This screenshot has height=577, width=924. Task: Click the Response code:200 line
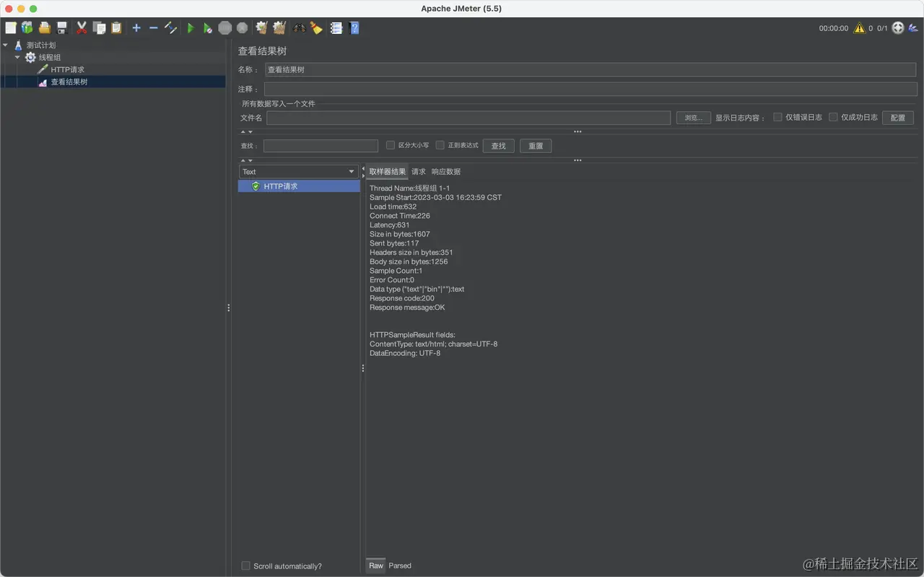click(402, 298)
